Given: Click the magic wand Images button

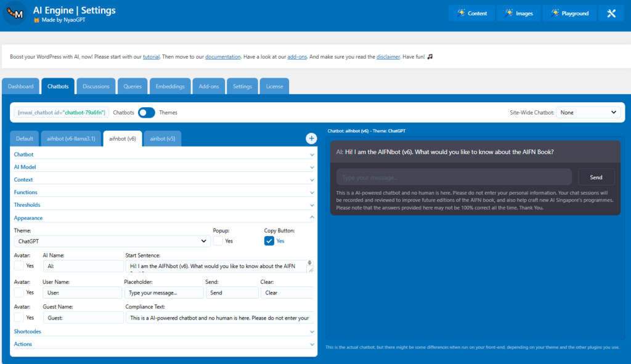Looking at the screenshot, I should tap(518, 13).
